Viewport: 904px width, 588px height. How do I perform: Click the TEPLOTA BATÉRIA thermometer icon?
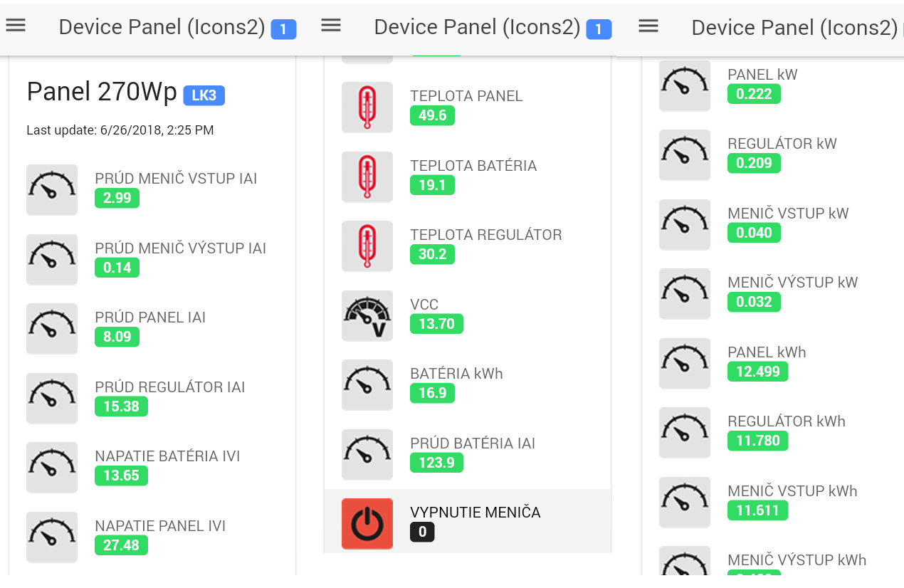point(367,177)
